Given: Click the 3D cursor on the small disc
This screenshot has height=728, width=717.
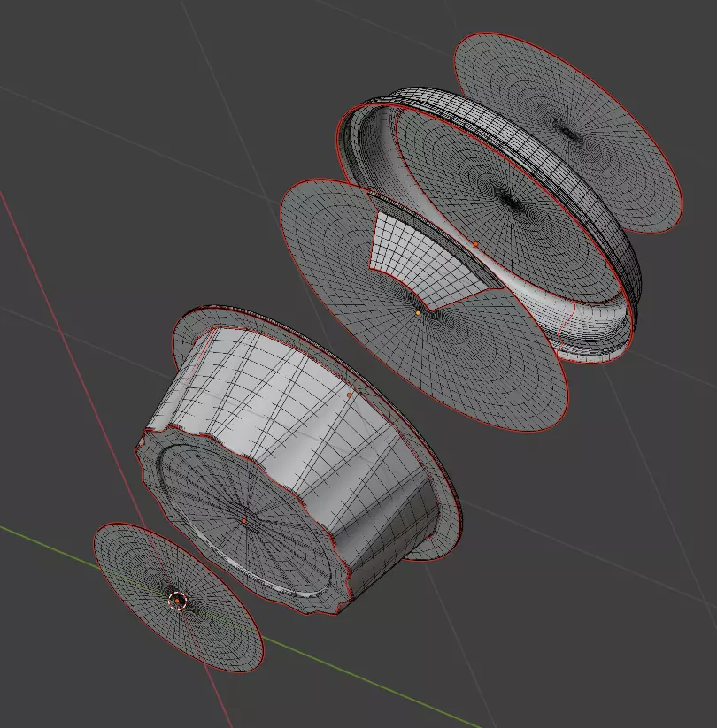Looking at the screenshot, I should pos(177,601).
